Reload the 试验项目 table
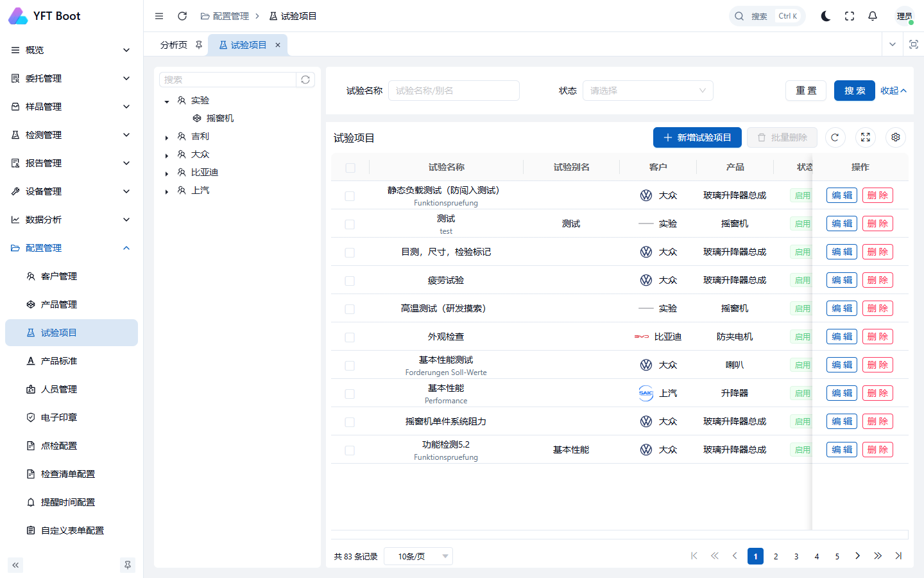 tap(835, 137)
